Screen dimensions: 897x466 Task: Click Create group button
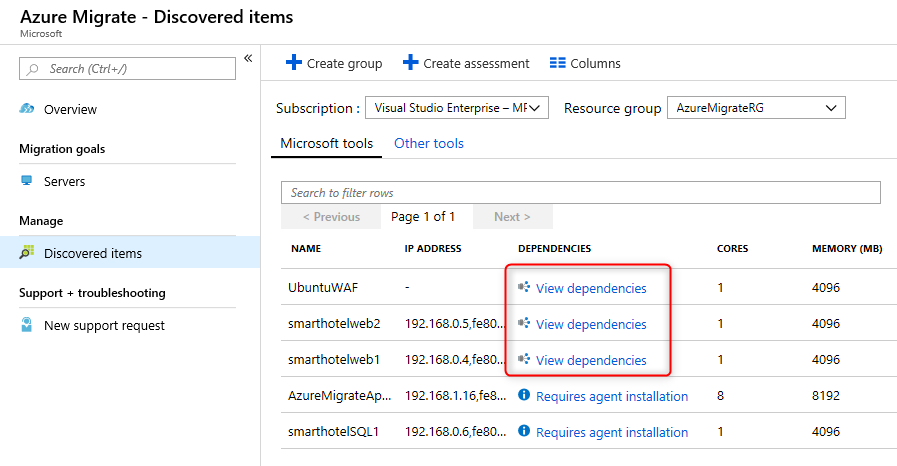[334, 63]
